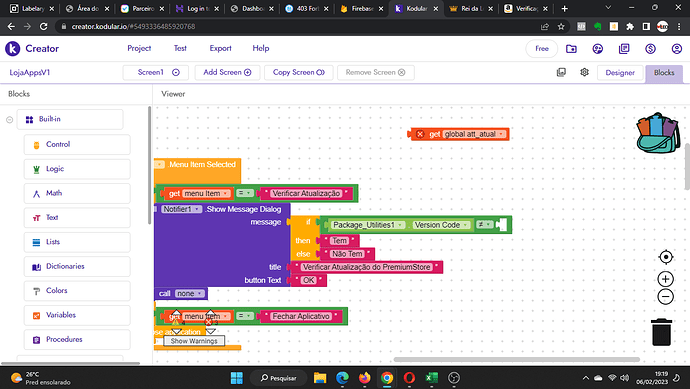Image resolution: width=690 pixels, height=389 pixels.
Task: Open the Chrome icon in the taskbar
Action: [387, 378]
